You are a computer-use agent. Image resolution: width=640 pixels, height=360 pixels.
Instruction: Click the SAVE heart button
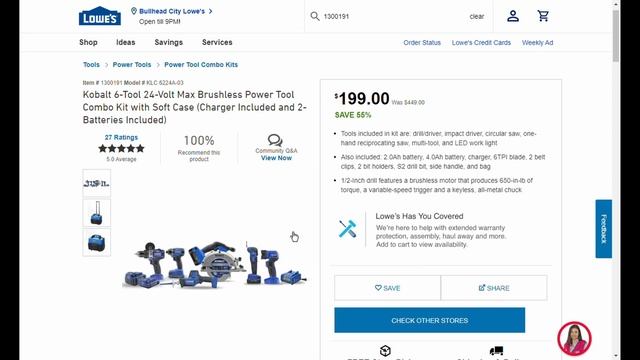[x=387, y=288]
